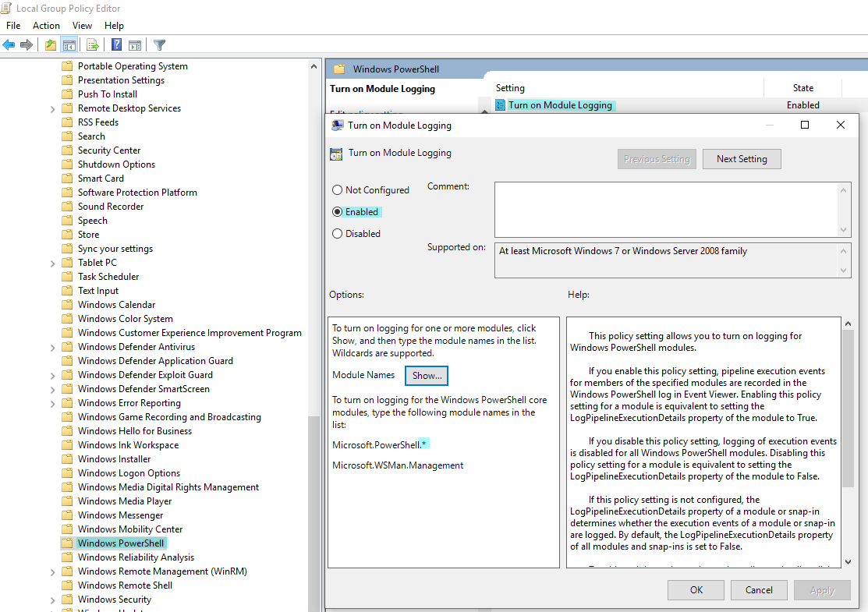Viewport: 868px width, 612px height.
Task: Open the Action menu
Action: pyautogui.click(x=46, y=26)
